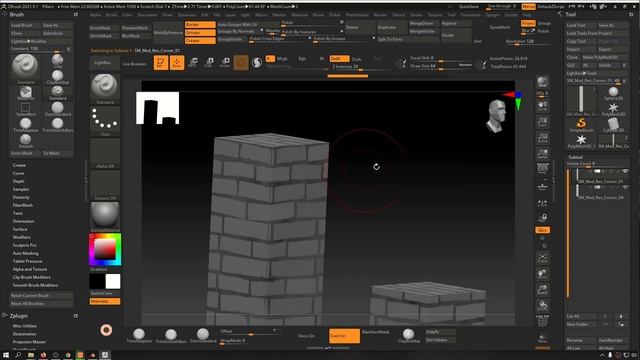Toggle Menus button in title bar
This screenshot has width=640, height=360.
coord(529,7)
